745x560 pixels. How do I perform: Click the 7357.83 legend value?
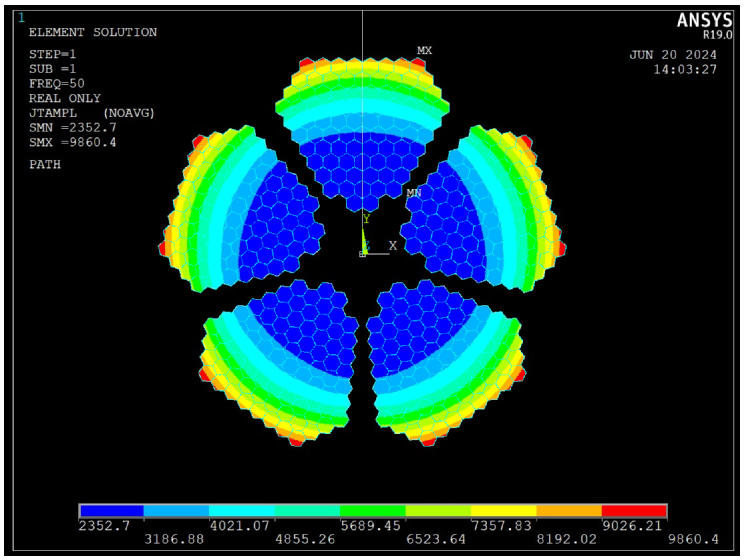[x=502, y=526]
